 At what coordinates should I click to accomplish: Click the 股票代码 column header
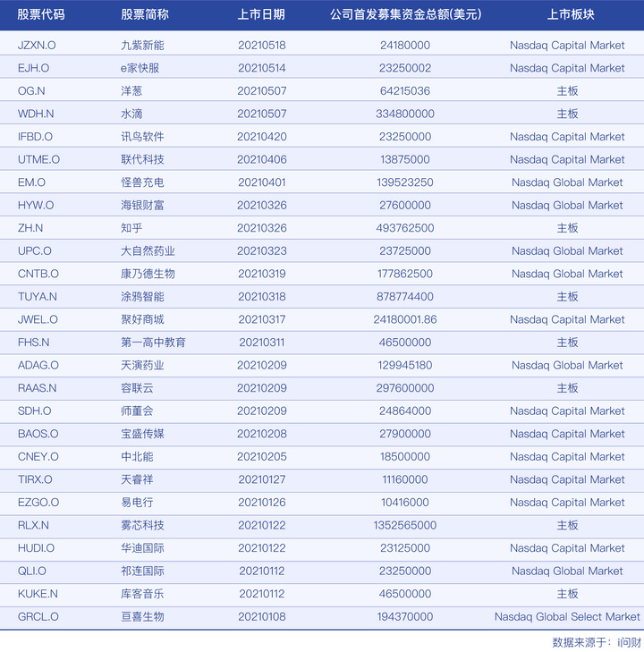pos(41,14)
